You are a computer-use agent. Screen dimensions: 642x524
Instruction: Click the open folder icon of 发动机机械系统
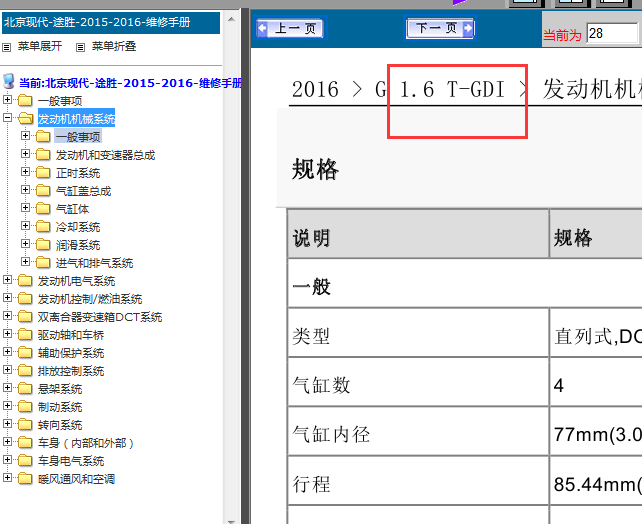pos(25,118)
